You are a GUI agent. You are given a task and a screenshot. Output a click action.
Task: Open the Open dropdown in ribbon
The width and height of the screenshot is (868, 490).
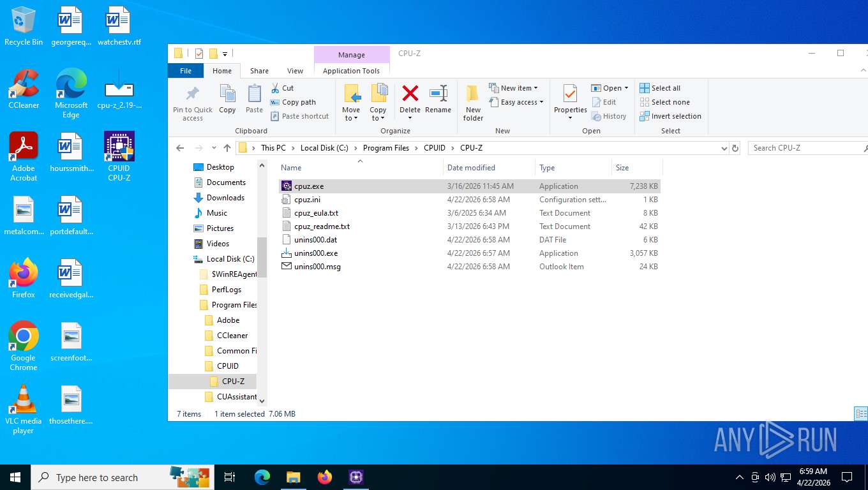(x=610, y=88)
